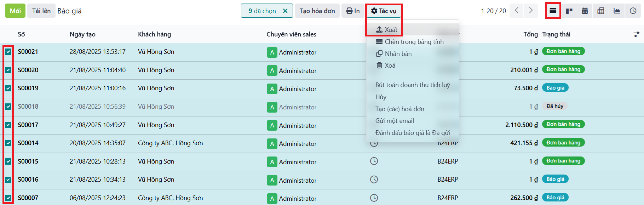644x205 pixels.
Task: Toggle the select-all header checkbox
Action: pyautogui.click(x=8, y=34)
